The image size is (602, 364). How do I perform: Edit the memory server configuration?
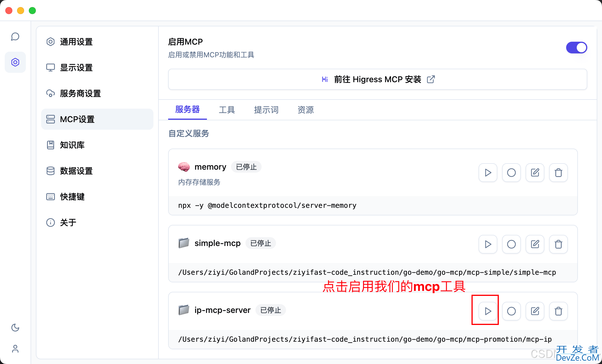point(535,173)
